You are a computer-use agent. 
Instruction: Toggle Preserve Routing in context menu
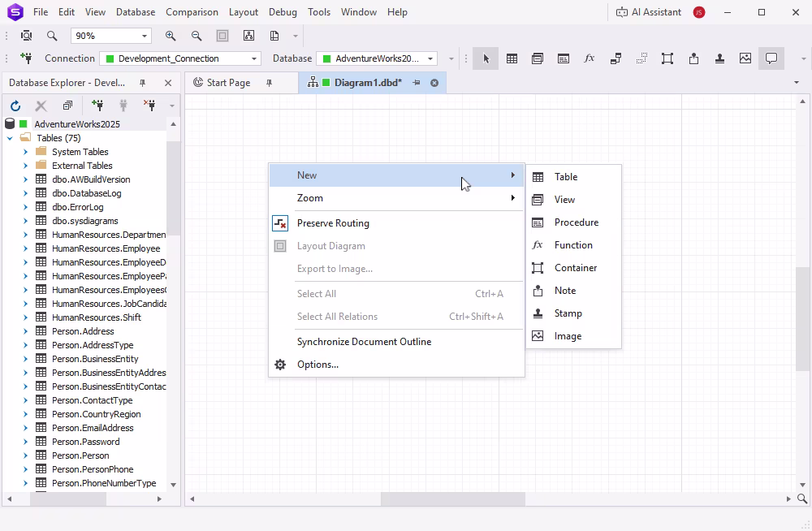tap(397, 223)
